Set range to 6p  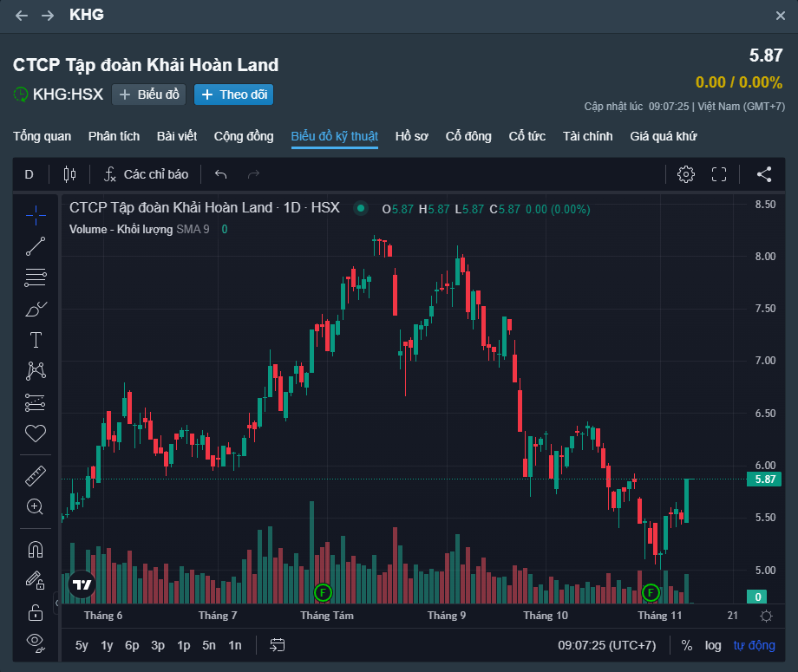[x=132, y=645]
